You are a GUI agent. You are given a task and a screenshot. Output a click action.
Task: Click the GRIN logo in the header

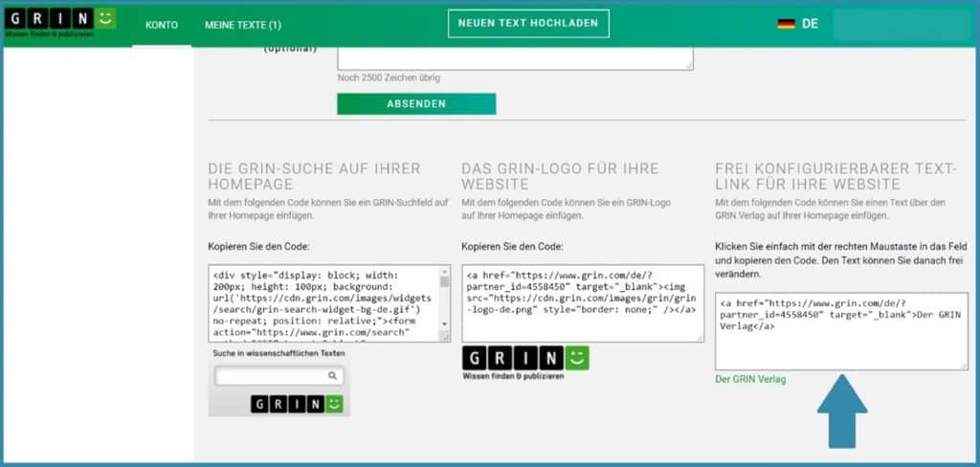tap(59, 22)
